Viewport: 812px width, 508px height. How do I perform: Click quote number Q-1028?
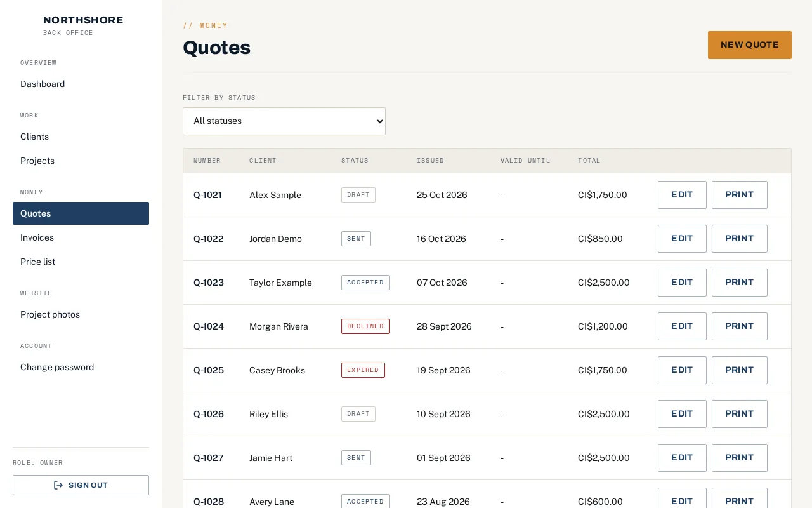(209, 502)
